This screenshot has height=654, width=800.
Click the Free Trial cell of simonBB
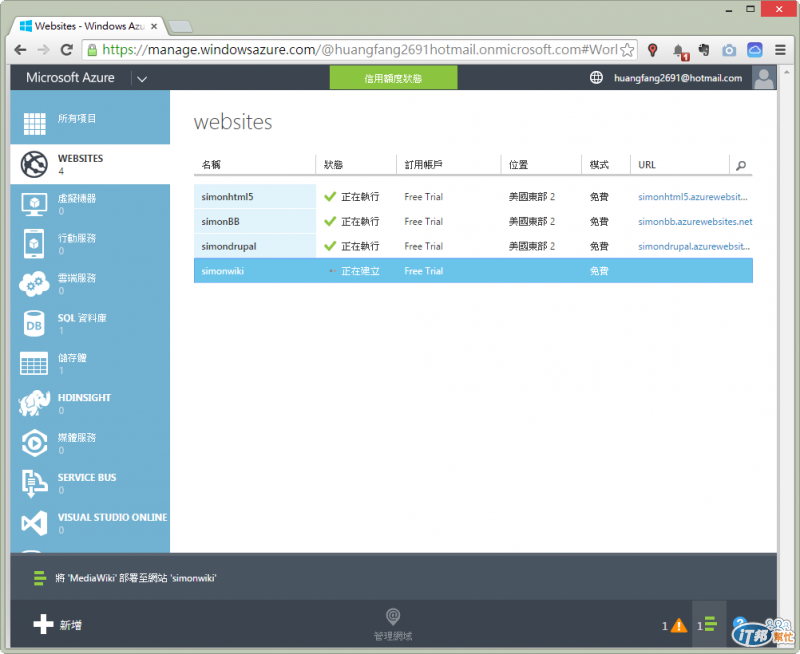(423, 221)
